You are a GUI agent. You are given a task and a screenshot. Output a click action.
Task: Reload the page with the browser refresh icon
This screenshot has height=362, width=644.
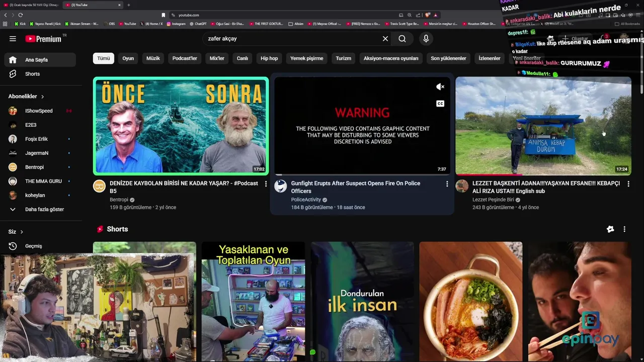[20, 15]
